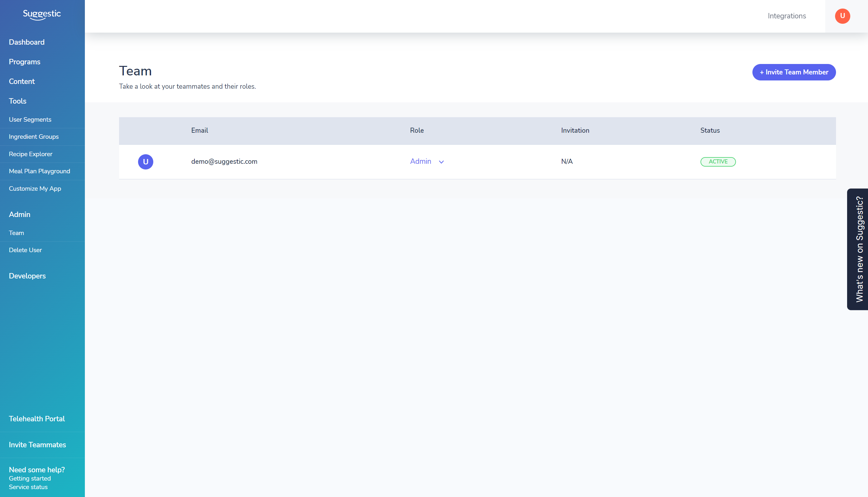868x497 pixels.
Task: Click the Suggestic logo
Action: pos(41,15)
